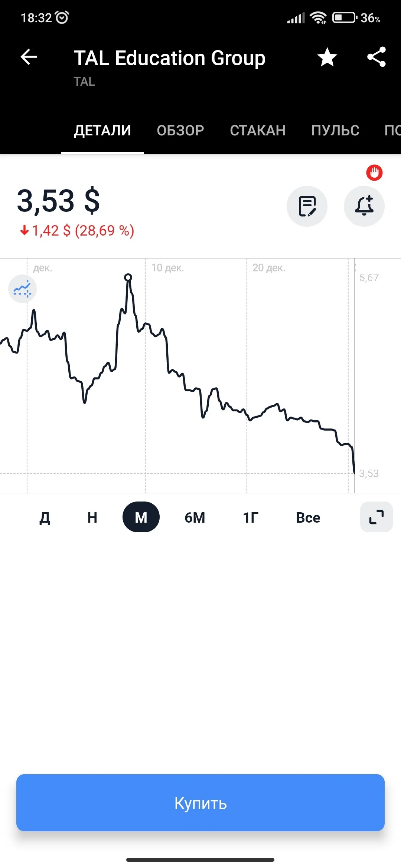The width and height of the screenshot is (401, 868).
Task: Select the Д day period
Action: pyautogui.click(x=45, y=517)
